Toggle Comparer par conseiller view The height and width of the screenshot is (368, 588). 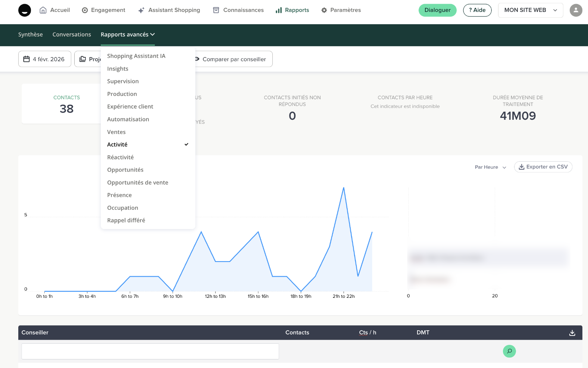click(x=234, y=59)
